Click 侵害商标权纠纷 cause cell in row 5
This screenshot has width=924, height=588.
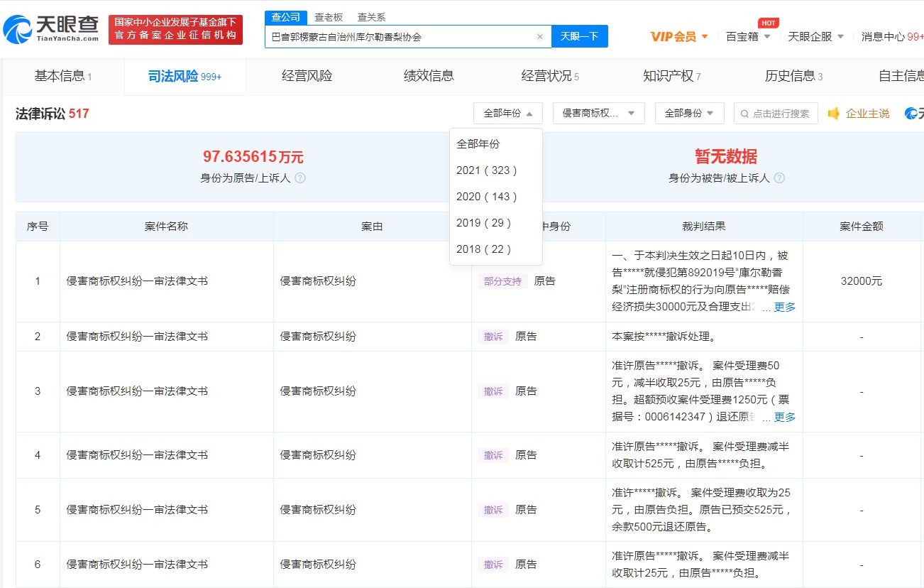click(318, 510)
